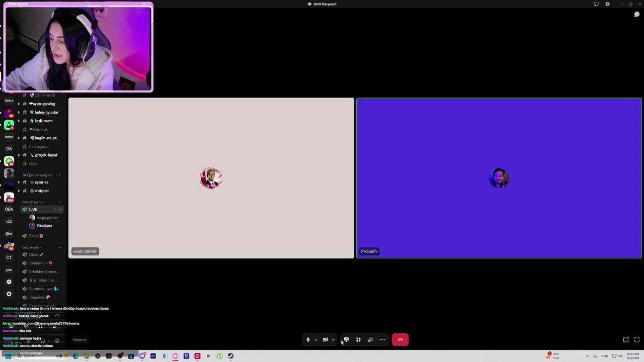Open the köle-bot channel
This screenshot has height=362, width=644.
(x=42, y=130)
